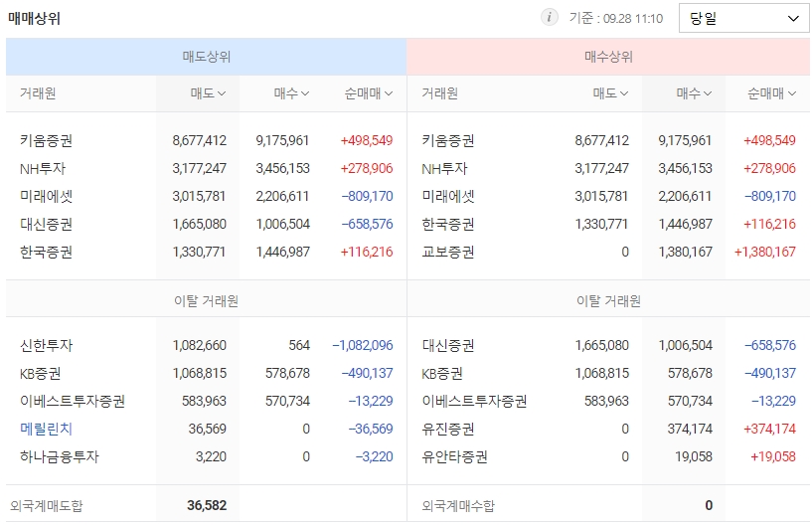This screenshot has width=812, height=526.
Task: Sort 매도상위 table by 매수 column
Action: pyautogui.click(x=291, y=93)
